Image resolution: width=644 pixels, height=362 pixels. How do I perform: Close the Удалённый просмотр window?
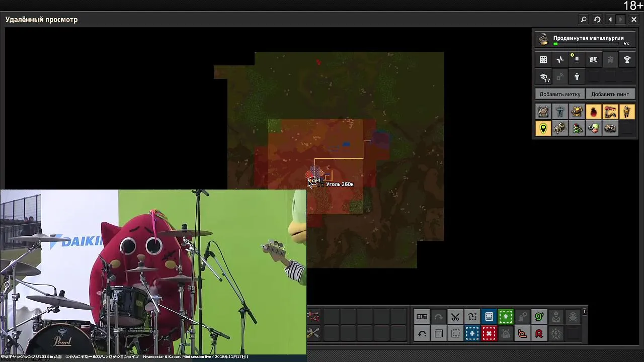634,20
